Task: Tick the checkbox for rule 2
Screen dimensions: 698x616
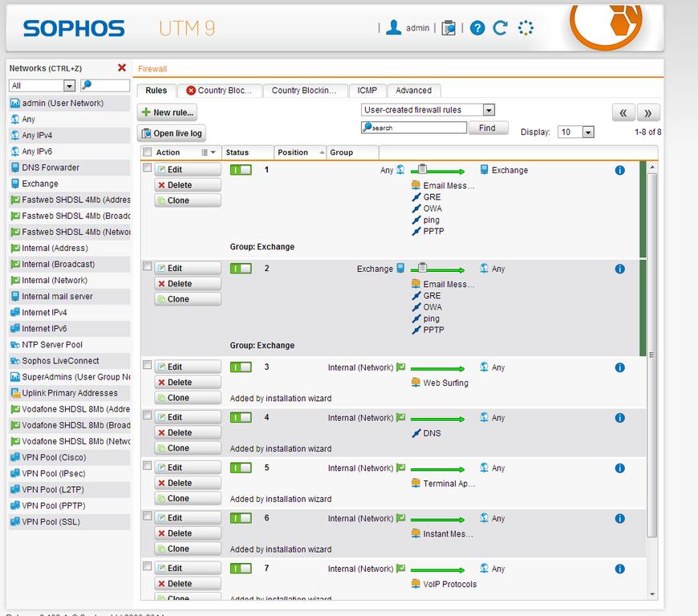Action: coord(147,266)
